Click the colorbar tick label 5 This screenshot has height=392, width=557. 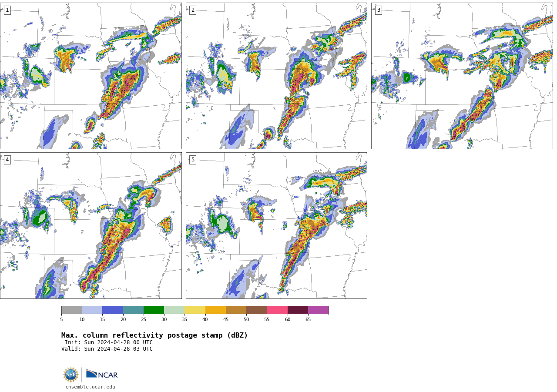tap(61, 320)
